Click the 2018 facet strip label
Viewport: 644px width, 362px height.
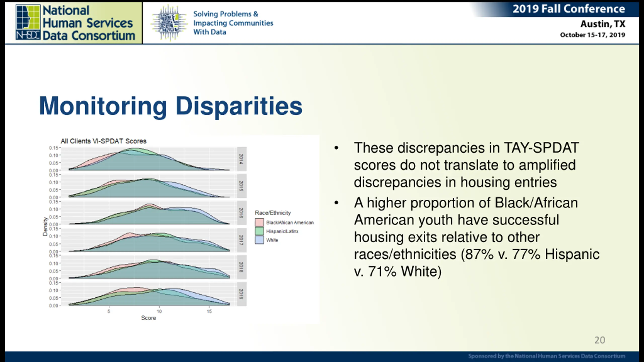[242, 267]
